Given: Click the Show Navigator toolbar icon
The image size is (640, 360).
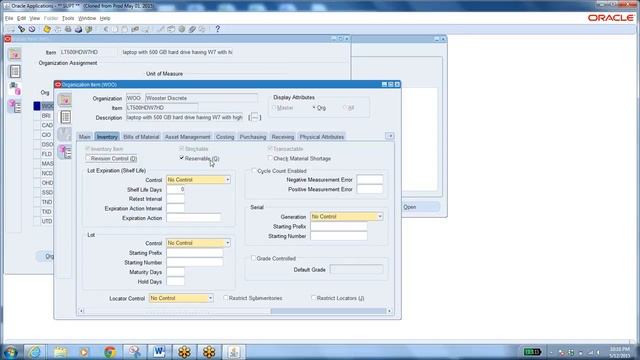Looking at the screenshot, I should pyautogui.click(x=32, y=29).
